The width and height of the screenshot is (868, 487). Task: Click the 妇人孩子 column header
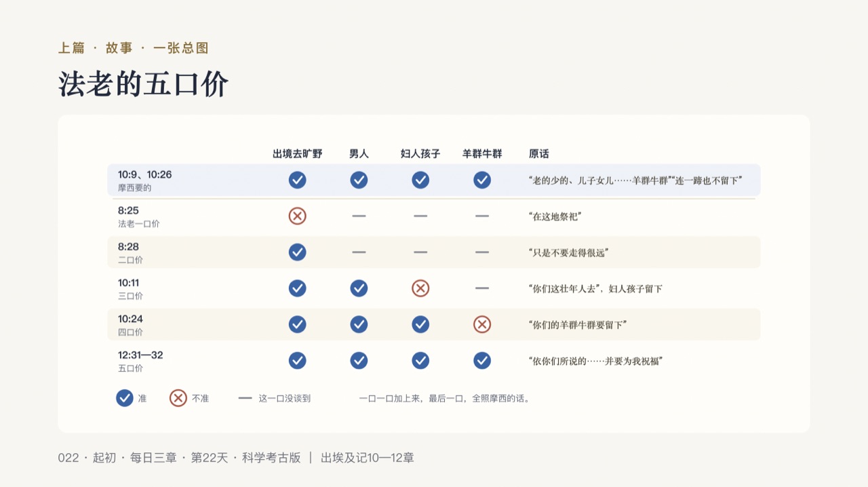(420, 154)
